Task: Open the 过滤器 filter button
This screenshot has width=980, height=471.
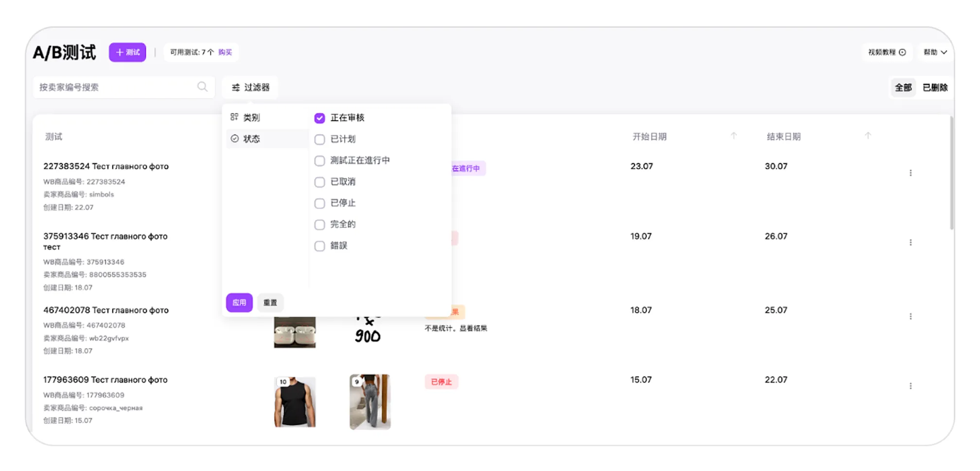Action: point(250,87)
